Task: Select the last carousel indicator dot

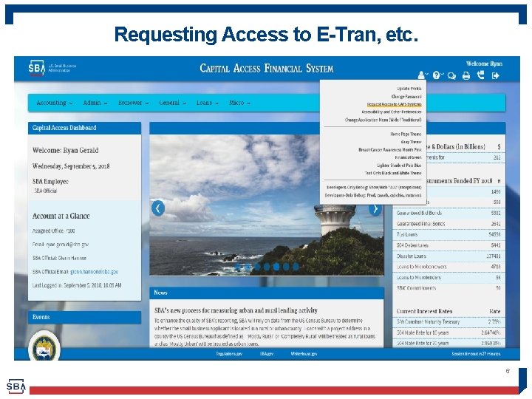Action: pos(296,267)
